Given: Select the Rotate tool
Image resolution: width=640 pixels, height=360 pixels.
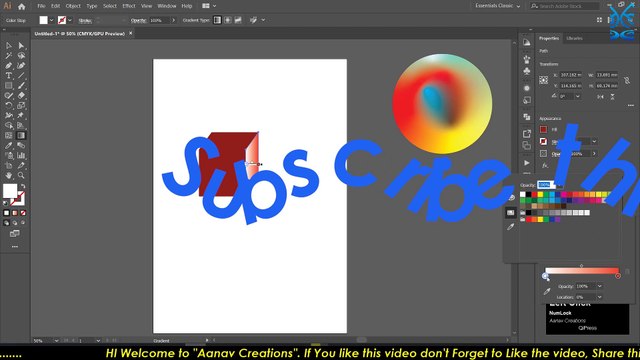Looking at the screenshot, I should click(9, 105).
